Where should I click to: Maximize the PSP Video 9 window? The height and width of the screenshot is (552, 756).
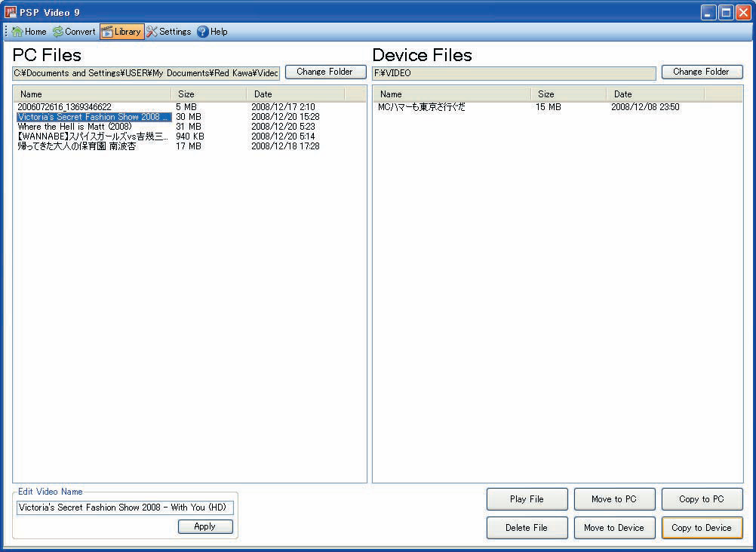pos(726,13)
